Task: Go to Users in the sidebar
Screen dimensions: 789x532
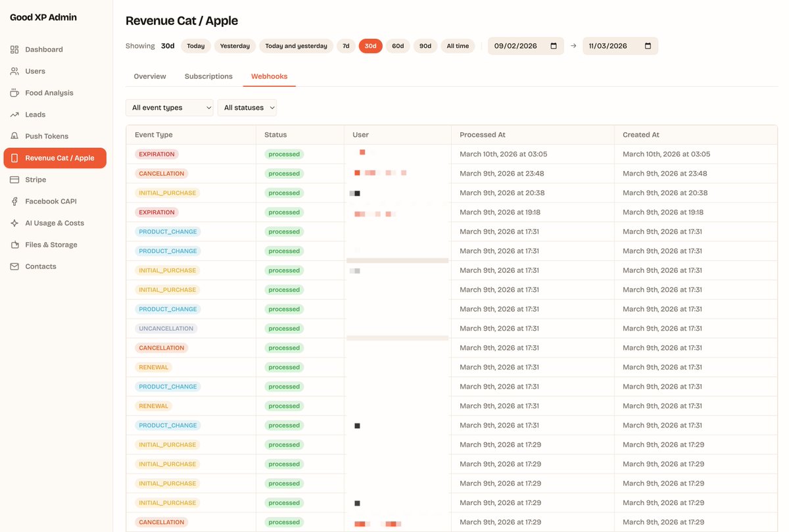Action: [x=55, y=71]
